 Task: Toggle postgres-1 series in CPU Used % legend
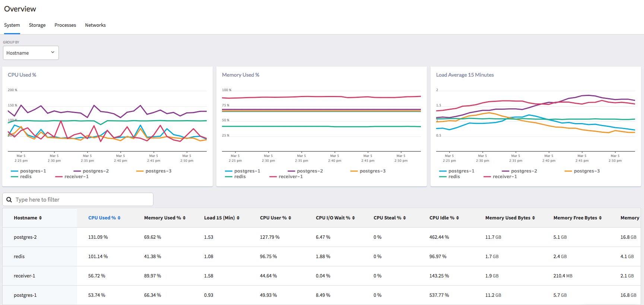coord(33,171)
